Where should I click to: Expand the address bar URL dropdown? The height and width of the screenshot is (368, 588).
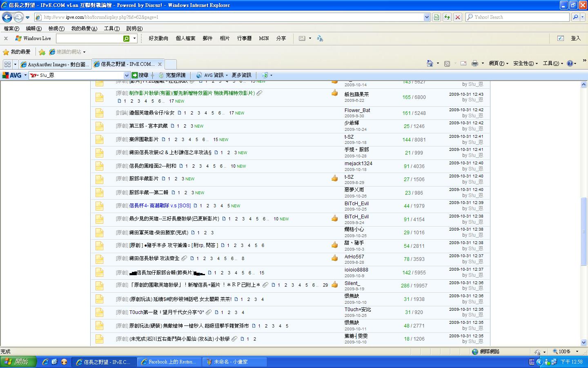tap(427, 17)
